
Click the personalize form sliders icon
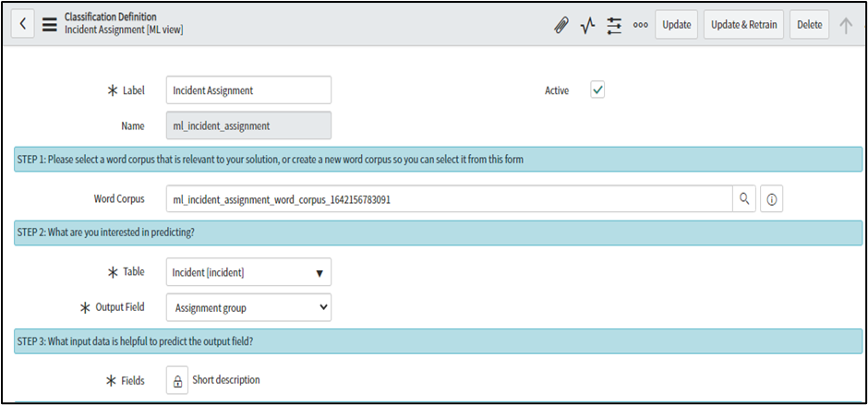614,25
